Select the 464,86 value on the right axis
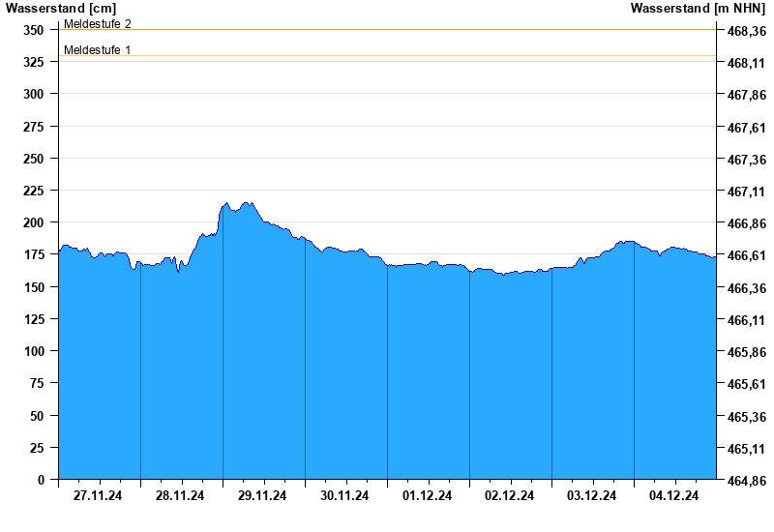Image resolution: width=774 pixels, height=532 pixels. 747,481
